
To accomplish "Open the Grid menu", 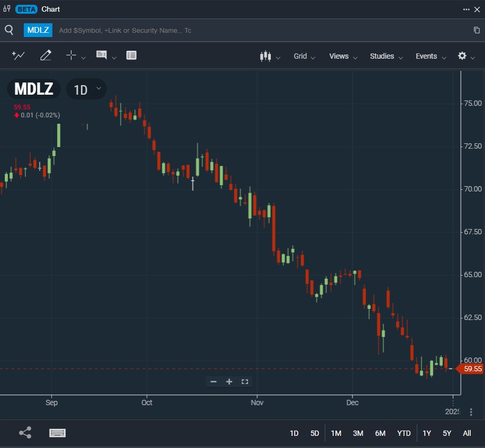I will 304,56.
